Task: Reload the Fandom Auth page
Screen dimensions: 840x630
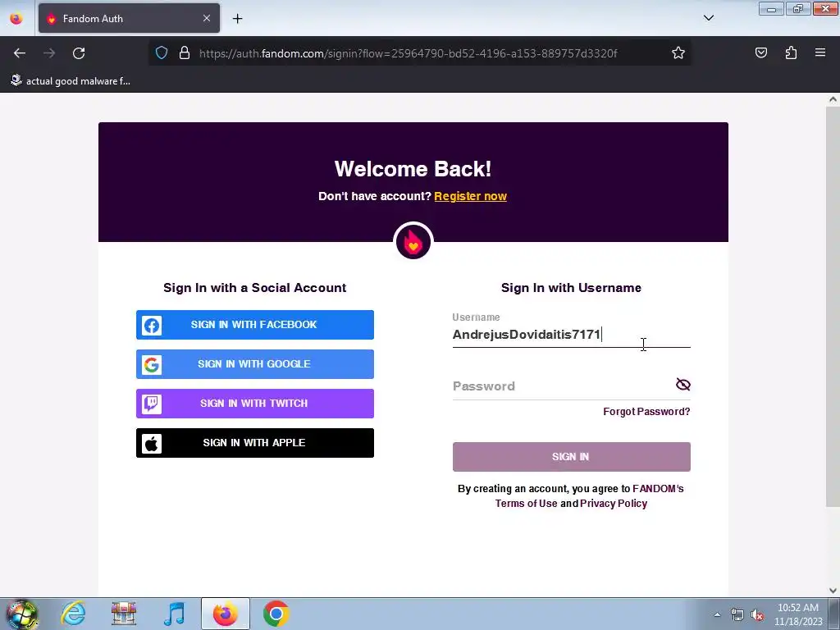Action: (79, 53)
